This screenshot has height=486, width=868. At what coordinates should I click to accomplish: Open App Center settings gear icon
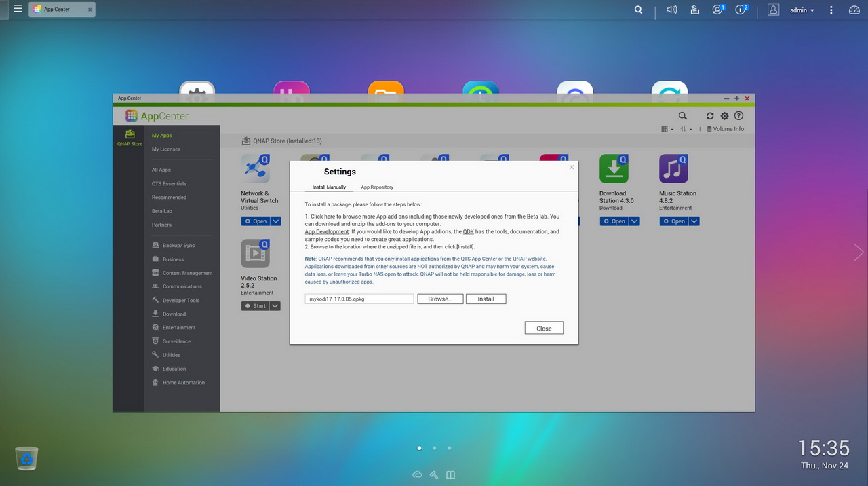[724, 116]
